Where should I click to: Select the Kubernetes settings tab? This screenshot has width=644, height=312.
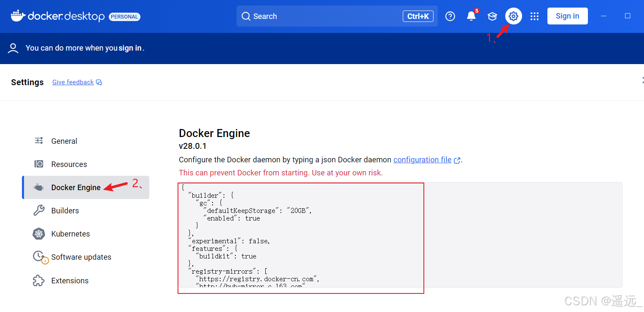click(x=86, y=234)
